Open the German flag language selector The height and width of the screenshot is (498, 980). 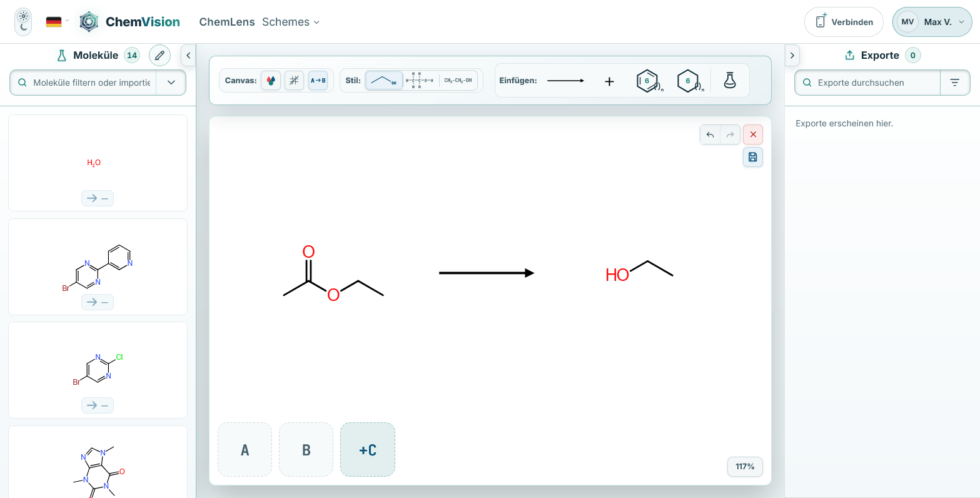57,22
